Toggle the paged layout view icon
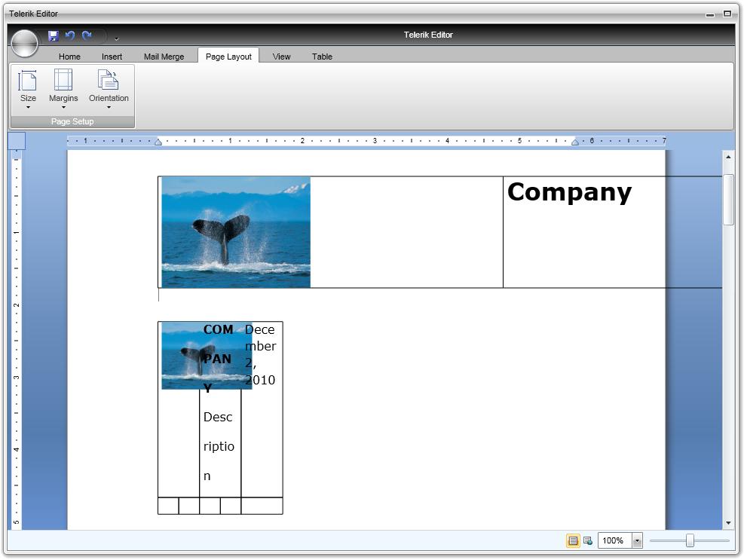The width and height of the screenshot is (744, 560). coord(573,540)
